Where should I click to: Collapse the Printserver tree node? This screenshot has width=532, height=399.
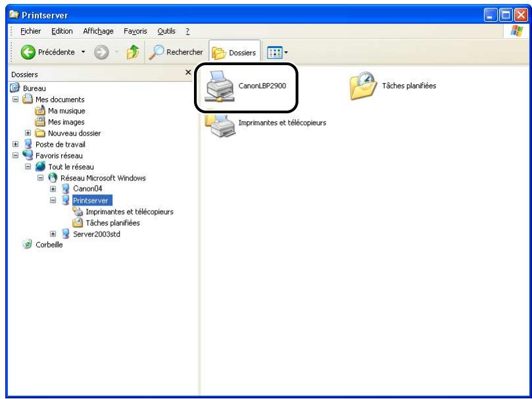pos(53,200)
